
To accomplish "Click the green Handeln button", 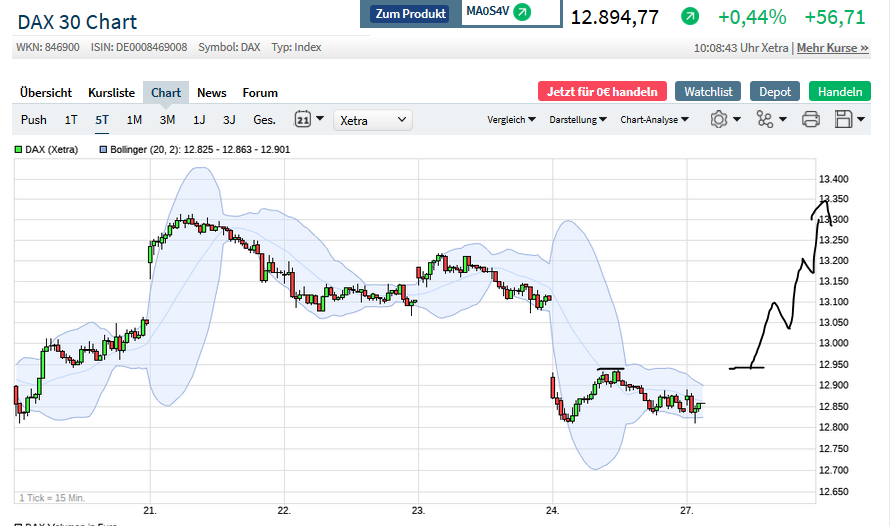I will tap(839, 91).
